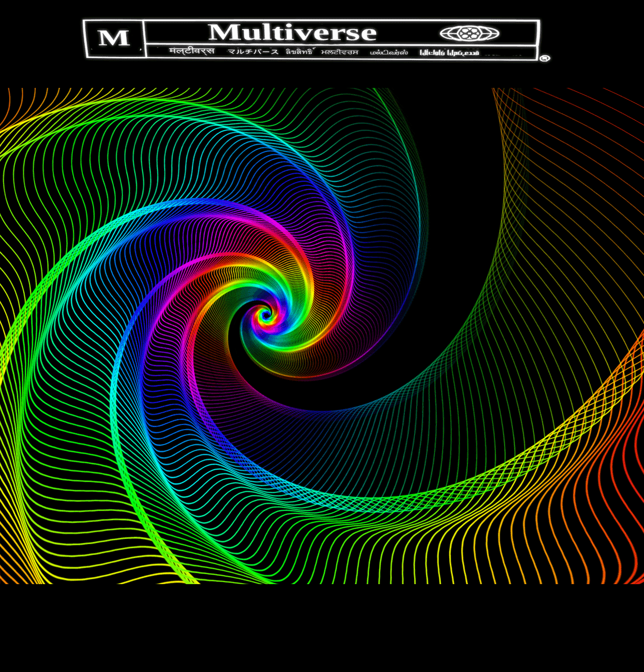Click the 'Multiverse' title text

pyautogui.click(x=292, y=33)
